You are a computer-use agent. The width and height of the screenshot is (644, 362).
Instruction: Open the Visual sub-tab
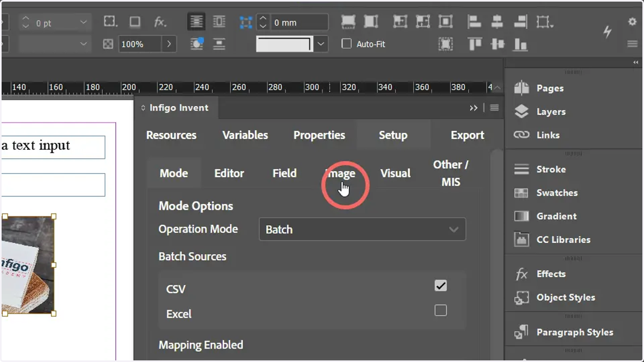pyautogui.click(x=396, y=173)
